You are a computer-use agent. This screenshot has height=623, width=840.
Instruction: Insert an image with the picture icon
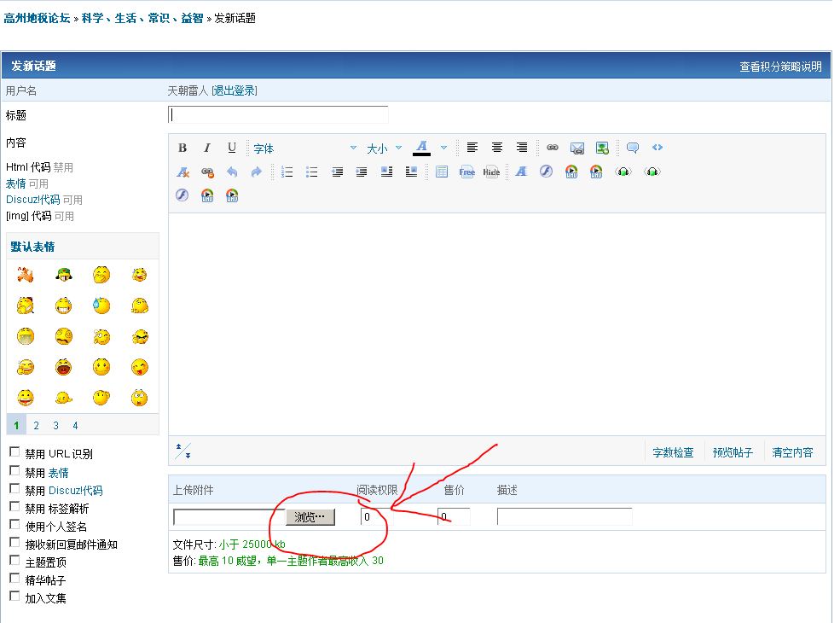(602, 148)
